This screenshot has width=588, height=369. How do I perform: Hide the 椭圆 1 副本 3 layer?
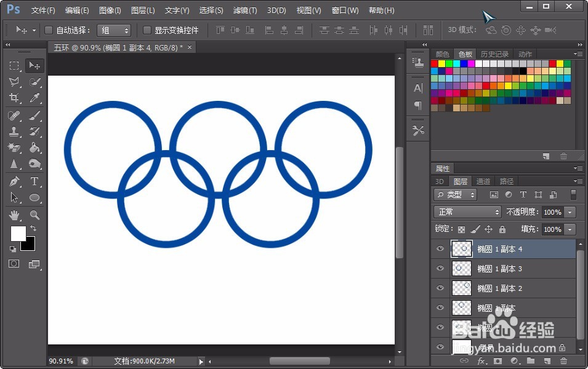click(x=440, y=268)
